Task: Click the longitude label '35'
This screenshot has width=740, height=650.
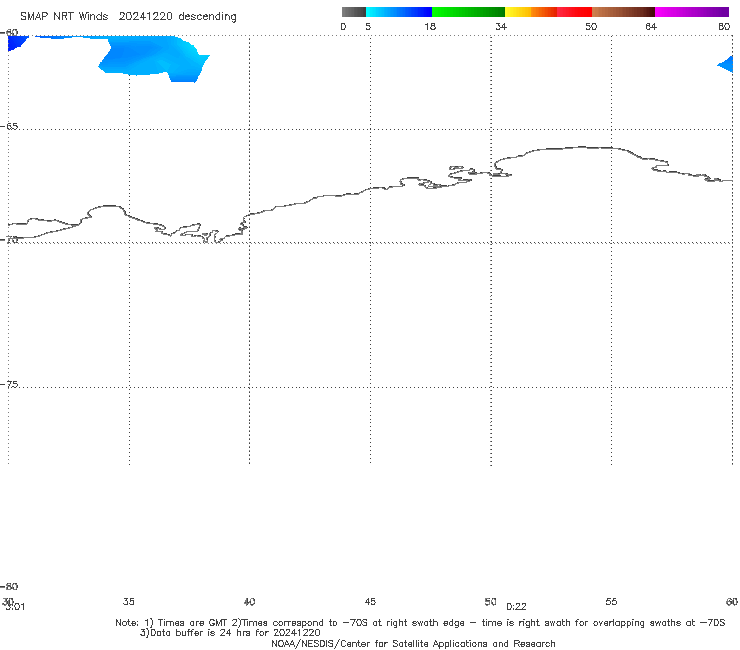Action: pos(129,601)
